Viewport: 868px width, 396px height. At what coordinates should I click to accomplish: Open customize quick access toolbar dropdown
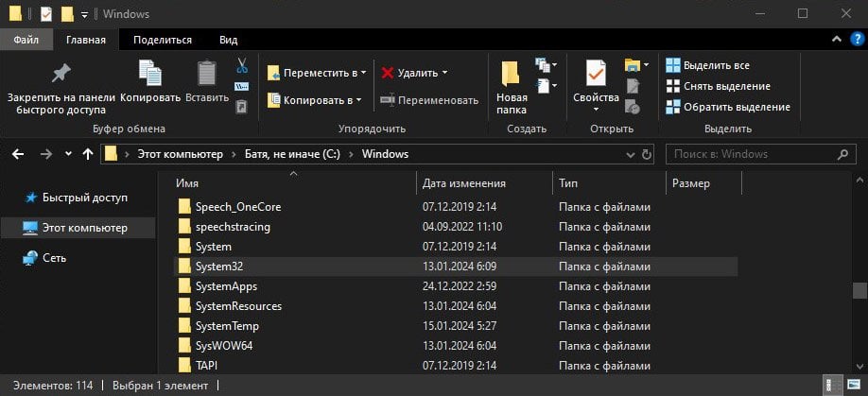84,15
